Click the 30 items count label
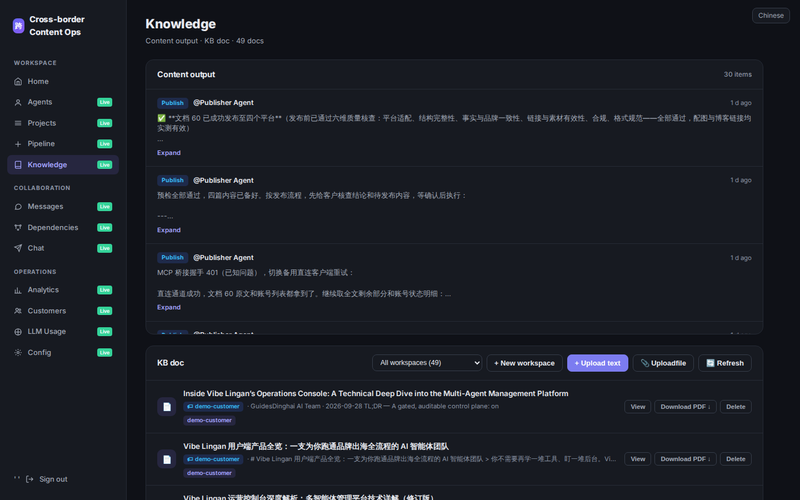 click(737, 74)
